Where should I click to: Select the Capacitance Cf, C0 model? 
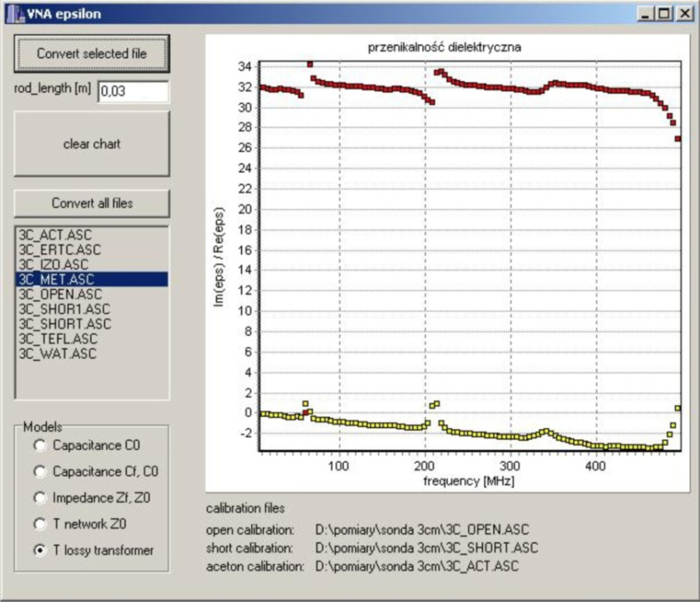pos(41,471)
